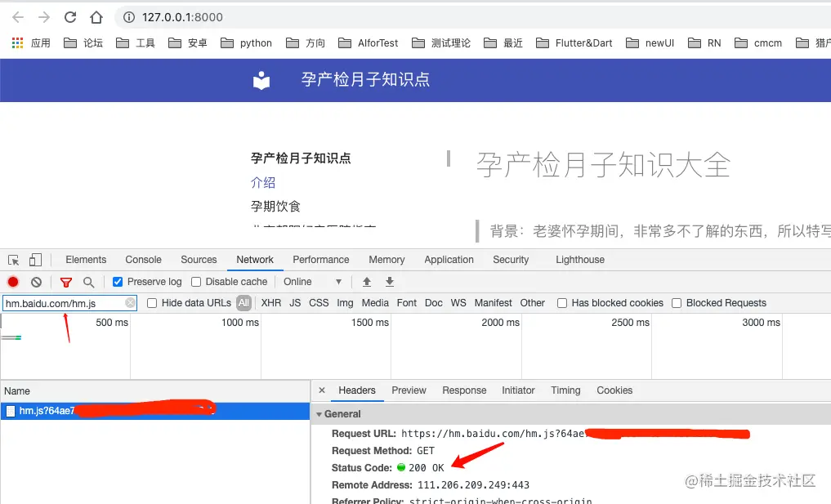Filter requests by Img
831x504 pixels.
pyautogui.click(x=345, y=303)
